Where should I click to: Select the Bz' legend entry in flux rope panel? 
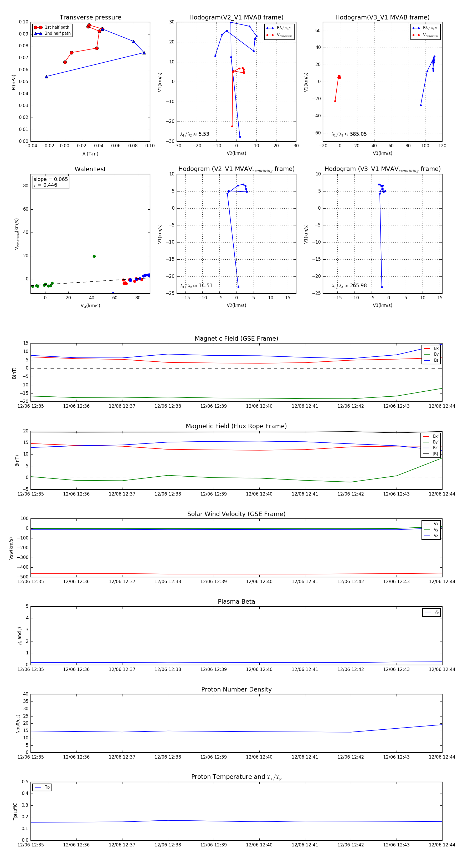431,448
